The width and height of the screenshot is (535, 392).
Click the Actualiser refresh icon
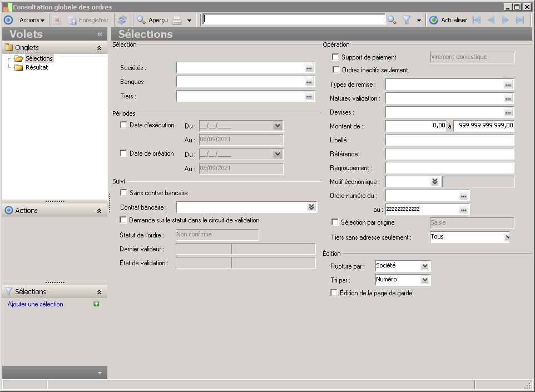434,20
